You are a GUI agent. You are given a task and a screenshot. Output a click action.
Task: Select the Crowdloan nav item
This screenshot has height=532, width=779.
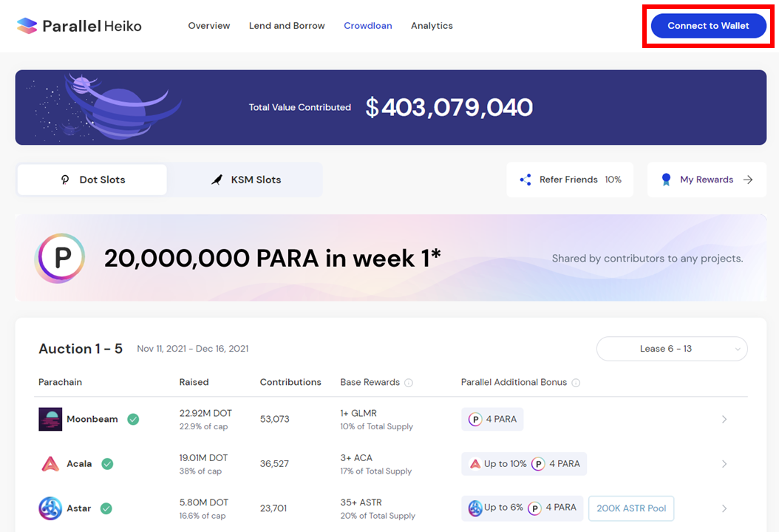coord(367,26)
